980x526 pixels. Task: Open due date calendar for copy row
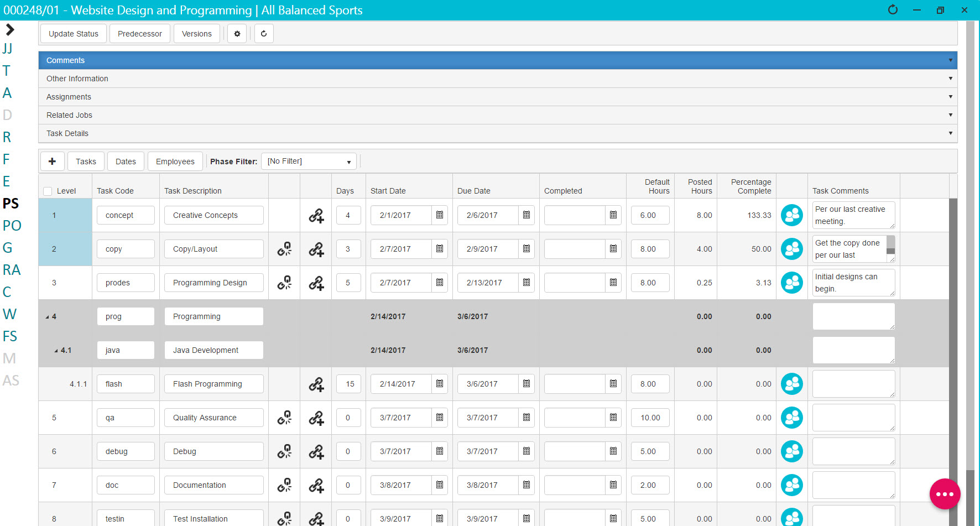[x=527, y=249]
